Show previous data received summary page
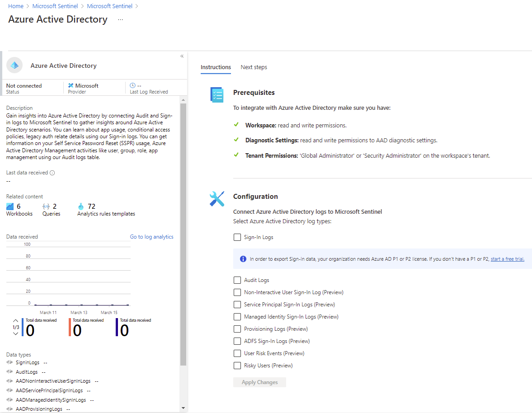532x413 pixels. pyautogui.click(x=16, y=320)
